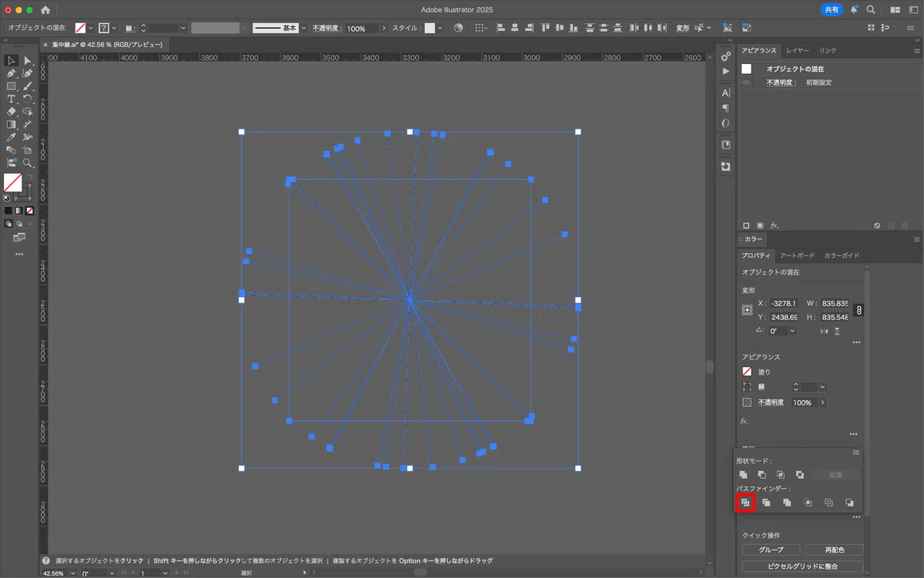Select the Zoom magnifier tool
Viewport: 924px width, 578px height.
(x=28, y=163)
